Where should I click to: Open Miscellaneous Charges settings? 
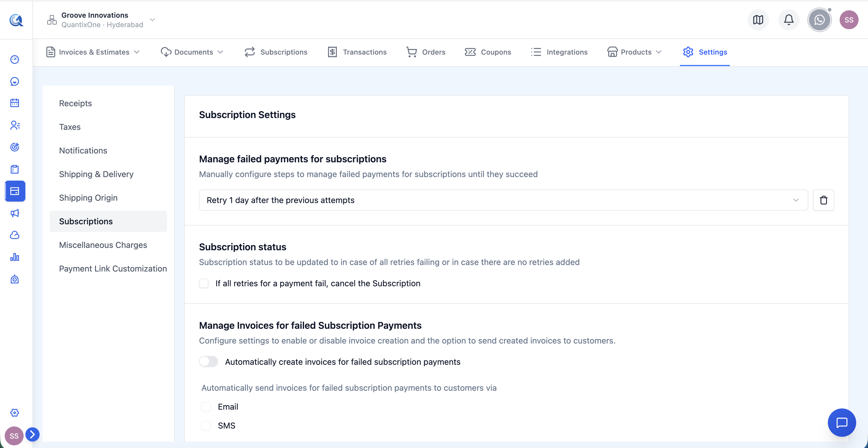(x=103, y=245)
